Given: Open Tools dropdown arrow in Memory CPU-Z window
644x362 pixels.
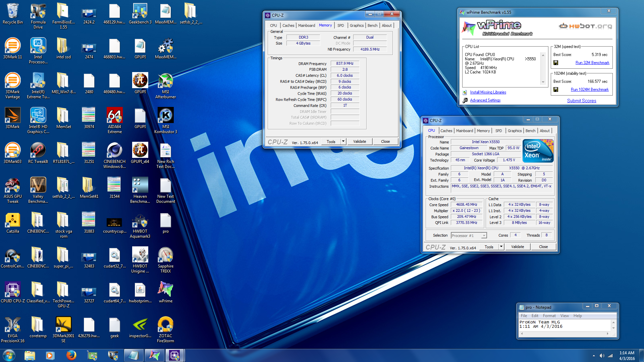Looking at the screenshot, I should [343, 141].
